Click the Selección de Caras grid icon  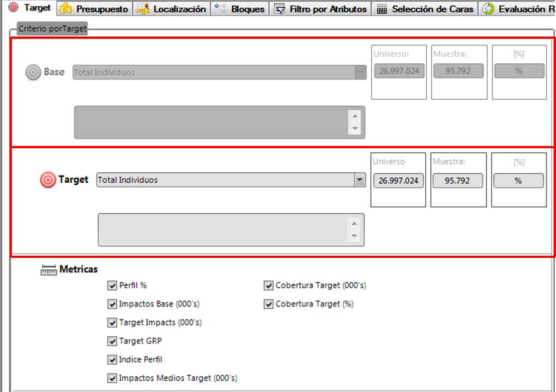pos(382,9)
